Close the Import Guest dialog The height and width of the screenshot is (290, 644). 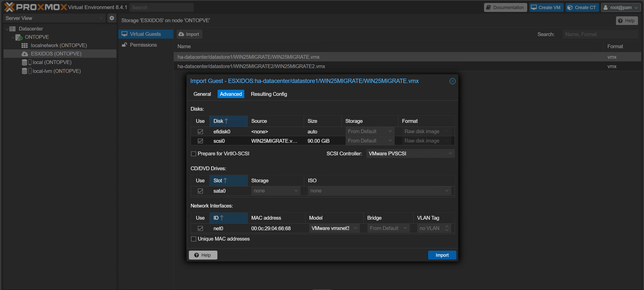(452, 81)
